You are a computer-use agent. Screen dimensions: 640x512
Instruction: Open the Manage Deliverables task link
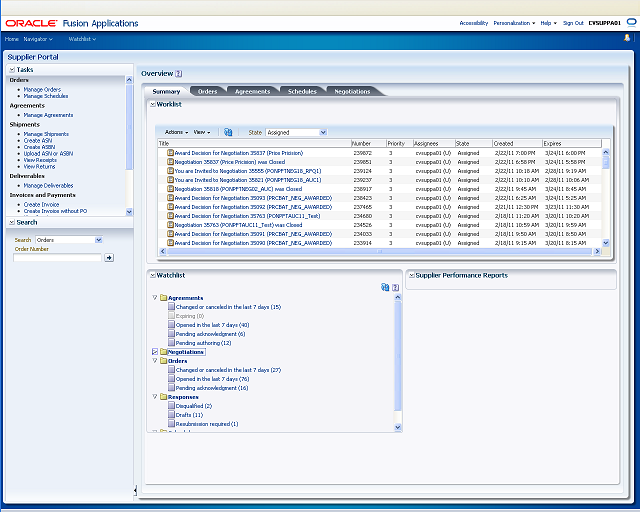click(48, 186)
